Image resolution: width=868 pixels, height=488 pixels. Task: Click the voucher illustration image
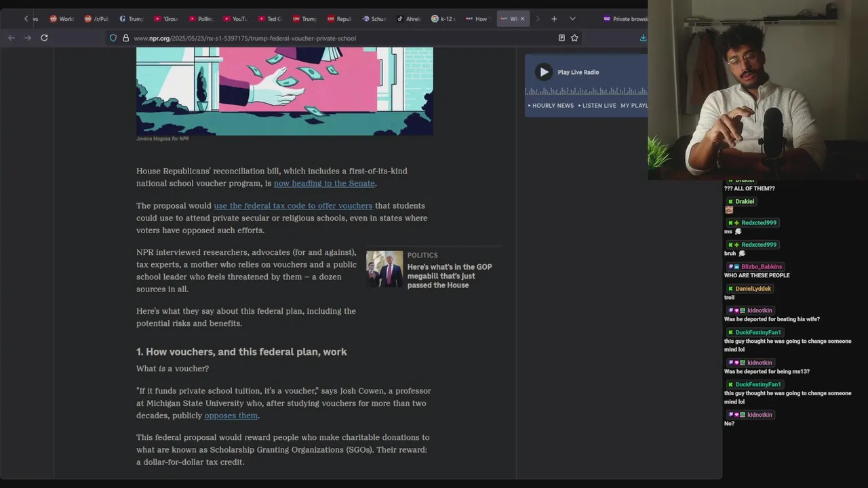284,91
